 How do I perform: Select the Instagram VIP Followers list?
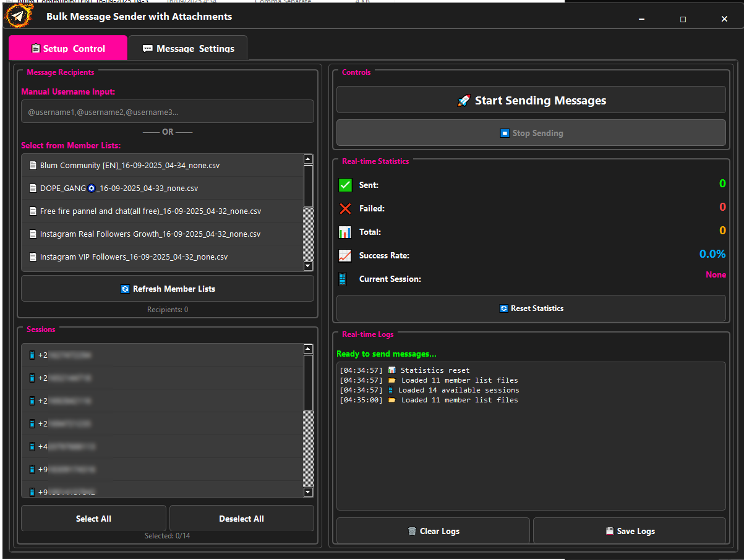[133, 257]
